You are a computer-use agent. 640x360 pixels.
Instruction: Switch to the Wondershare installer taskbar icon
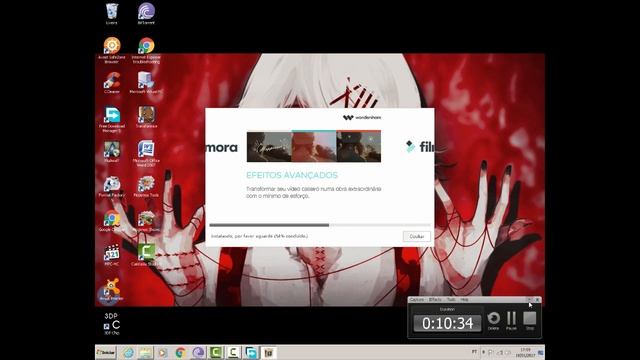[268, 353]
